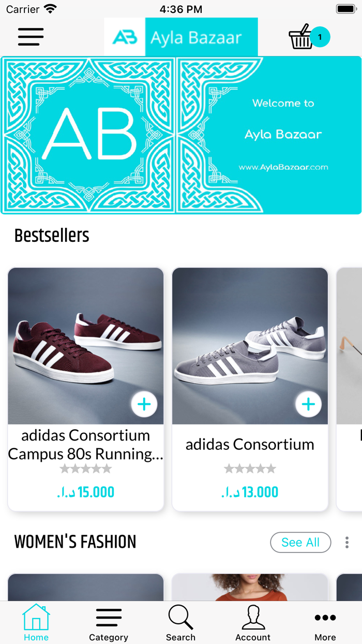Open Women's Fashion three-dot options
The height and width of the screenshot is (644, 362).
click(347, 542)
